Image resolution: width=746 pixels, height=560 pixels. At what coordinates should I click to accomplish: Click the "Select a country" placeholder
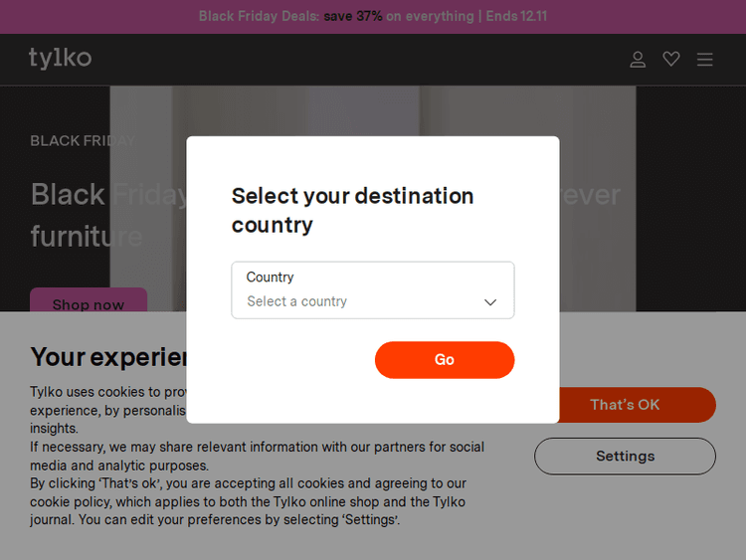pyautogui.click(x=297, y=301)
